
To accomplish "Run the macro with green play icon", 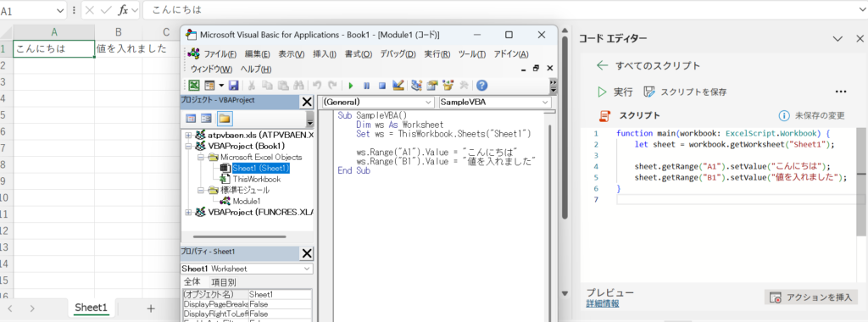I will point(350,86).
